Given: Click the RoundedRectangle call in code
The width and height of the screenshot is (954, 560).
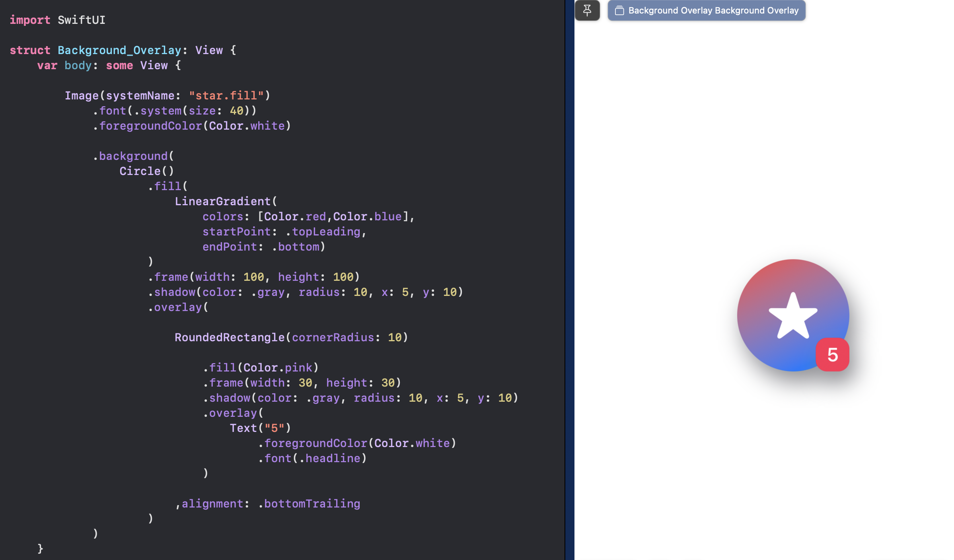Looking at the screenshot, I should click(230, 337).
